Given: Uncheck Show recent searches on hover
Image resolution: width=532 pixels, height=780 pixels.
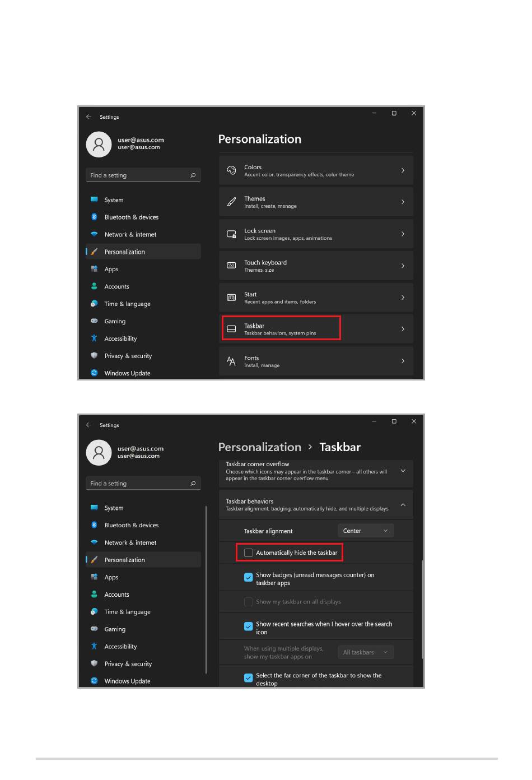Looking at the screenshot, I should (249, 626).
